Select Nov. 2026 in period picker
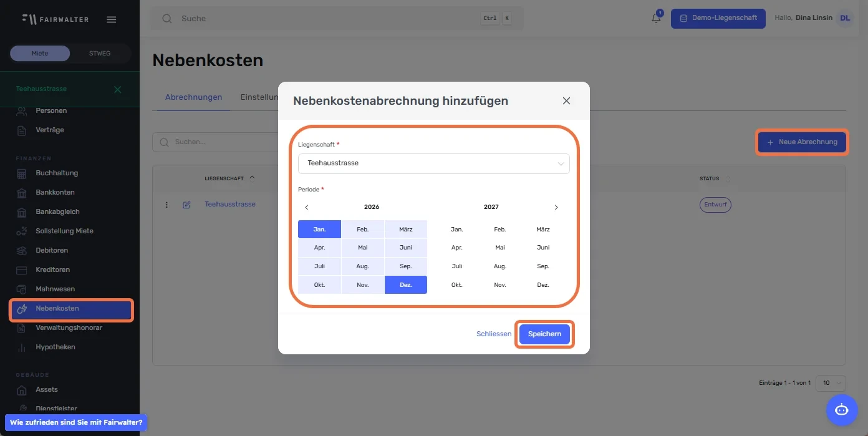The height and width of the screenshot is (436, 868). pyautogui.click(x=363, y=285)
